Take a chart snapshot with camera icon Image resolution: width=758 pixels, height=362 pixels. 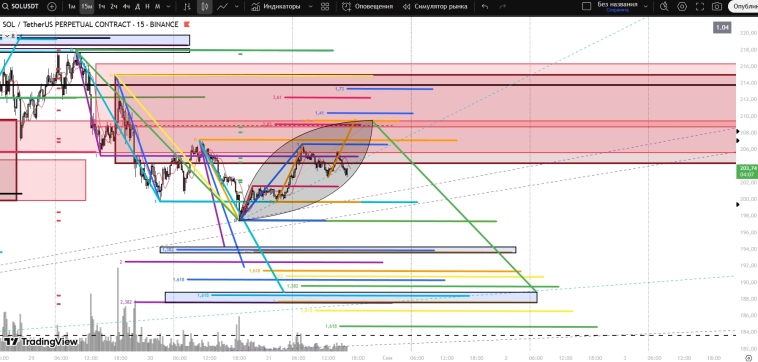point(717,6)
